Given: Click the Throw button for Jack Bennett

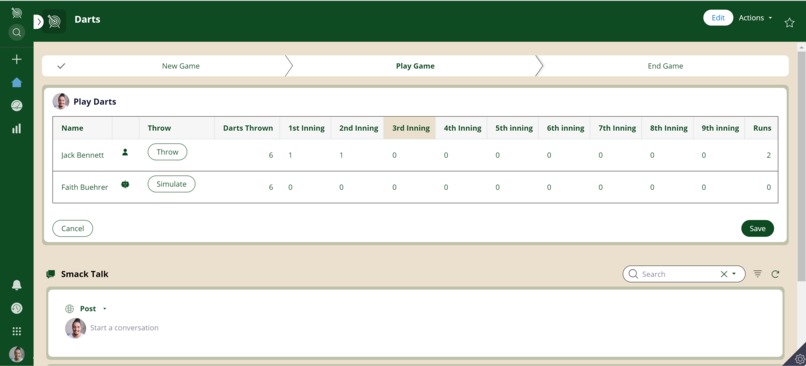Looking at the screenshot, I should tap(168, 152).
